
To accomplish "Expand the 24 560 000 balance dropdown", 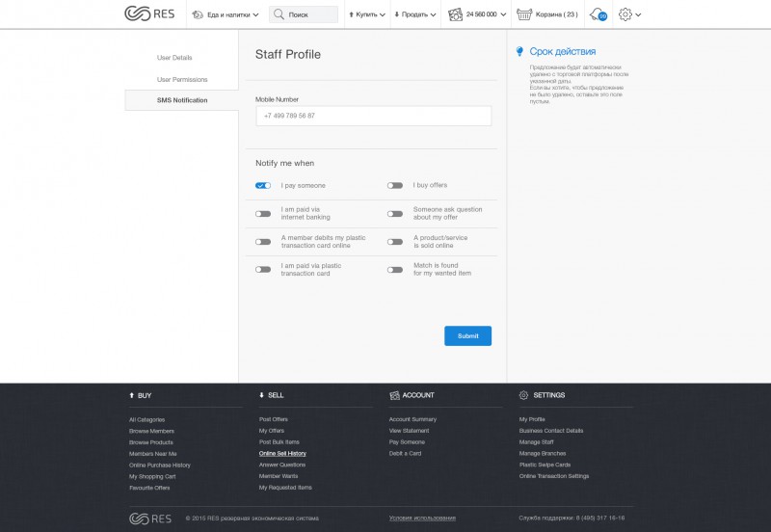I will (503, 14).
